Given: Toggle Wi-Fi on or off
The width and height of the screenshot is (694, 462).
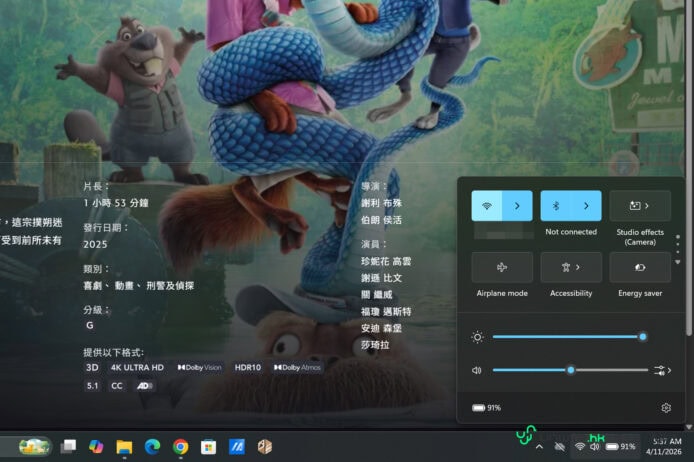Looking at the screenshot, I should (x=487, y=206).
